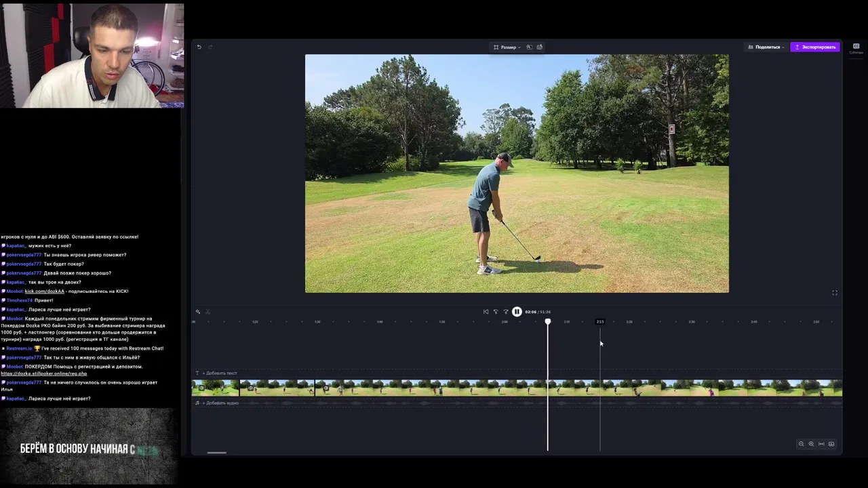Pause the video playback
The width and height of the screenshot is (868, 488).
click(517, 312)
